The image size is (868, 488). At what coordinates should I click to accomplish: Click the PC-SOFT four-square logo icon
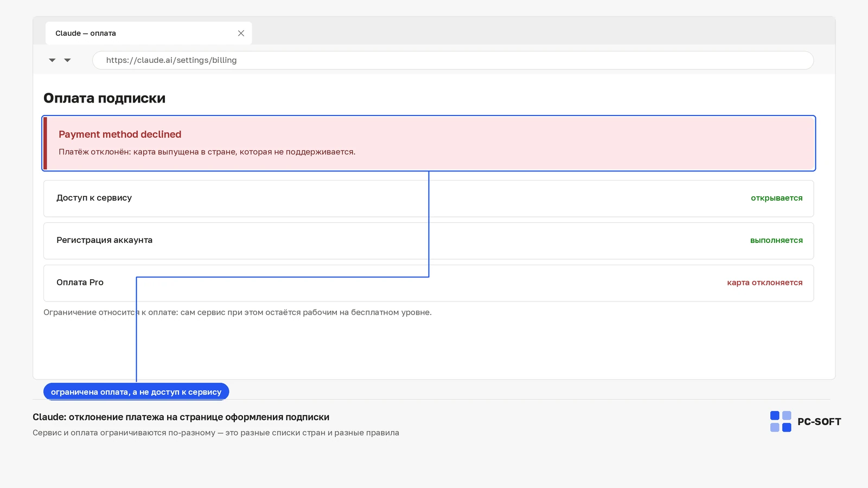781,421
